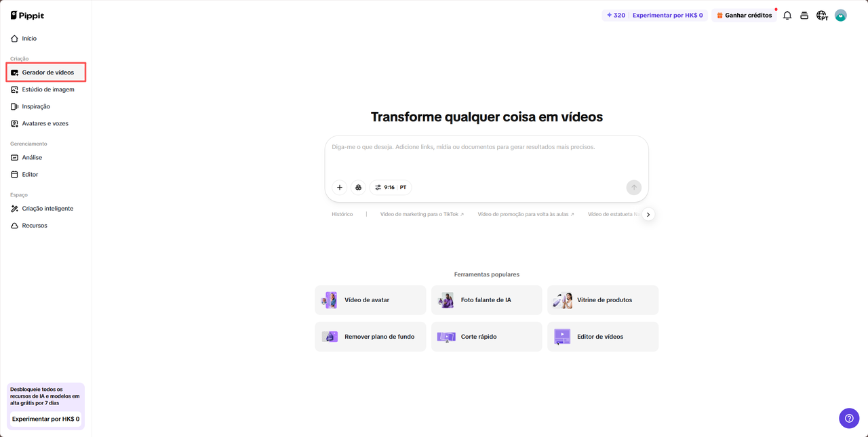
Task: Click the model selector icon in prompt box
Action: click(x=358, y=187)
